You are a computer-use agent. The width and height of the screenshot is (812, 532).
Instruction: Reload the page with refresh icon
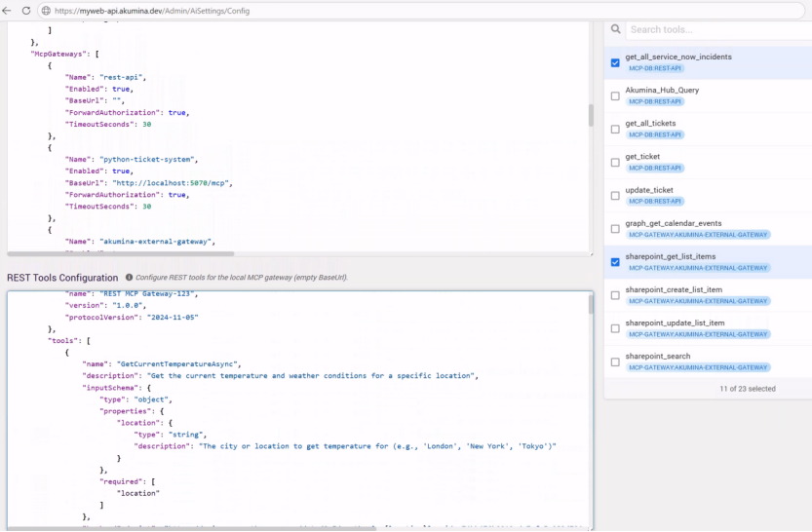(26, 11)
